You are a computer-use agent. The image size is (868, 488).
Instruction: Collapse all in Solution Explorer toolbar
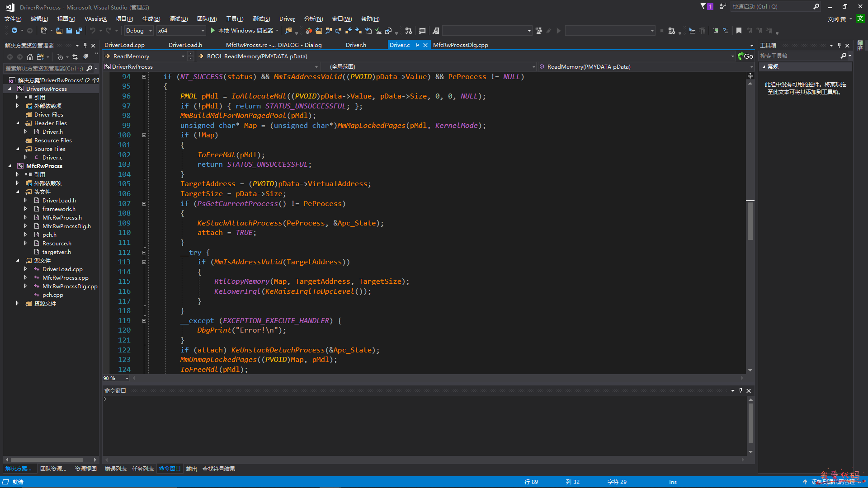pos(85,57)
